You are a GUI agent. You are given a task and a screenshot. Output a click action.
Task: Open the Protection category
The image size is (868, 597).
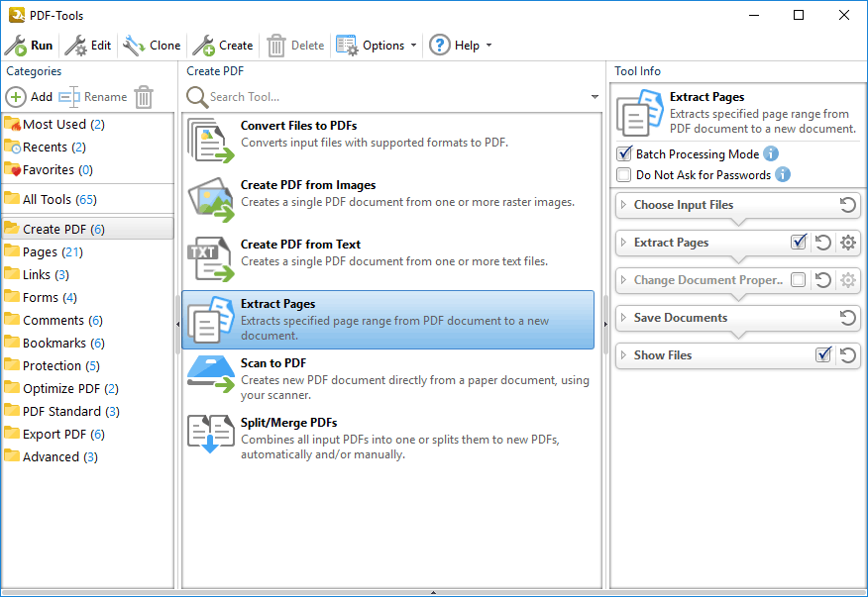coord(87,365)
